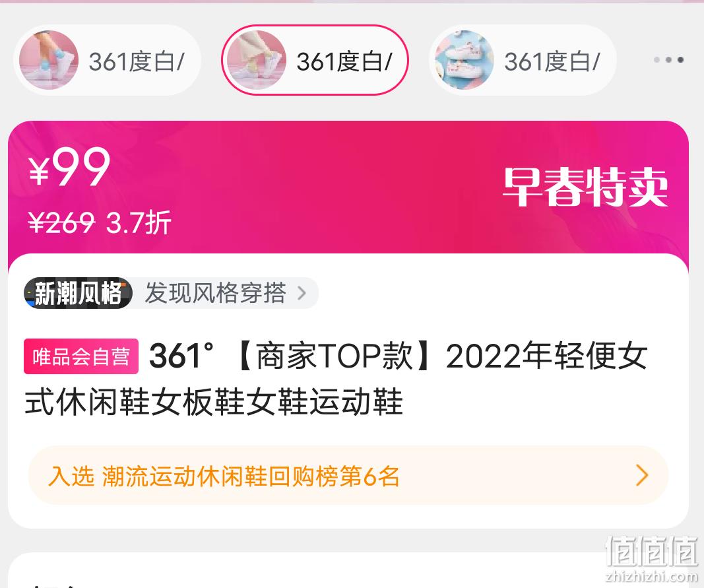Viewport: 704px width, 588px height.
Task: Tap the shoe image in first variant pill
Action: [48, 60]
